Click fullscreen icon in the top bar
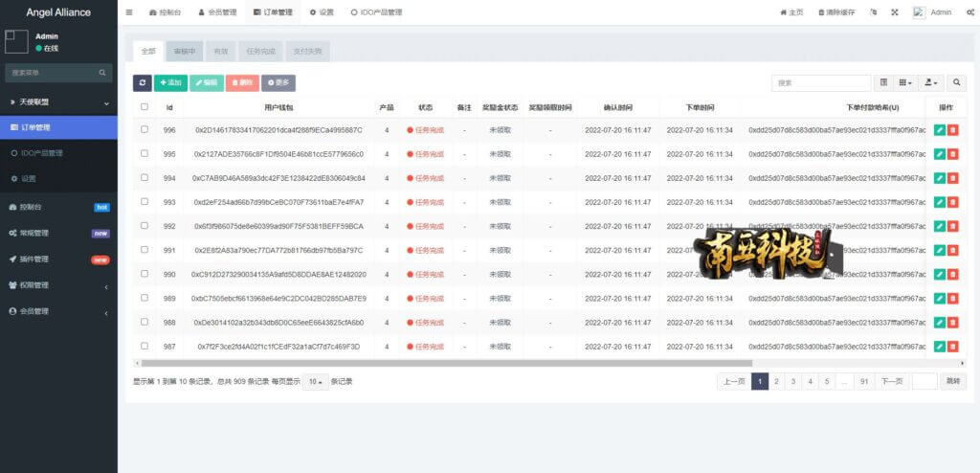980x473 pixels. (x=895, y=12)
